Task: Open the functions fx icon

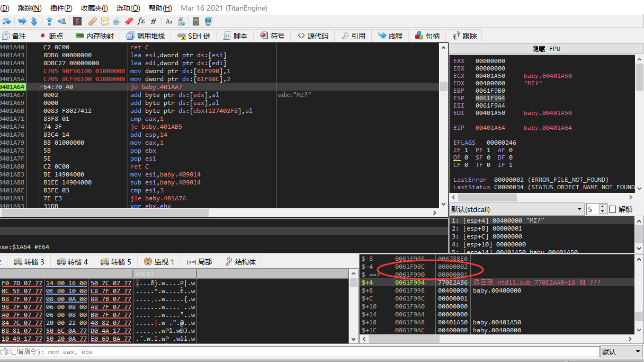Action: pyautogui.click(x=141, y=21)
